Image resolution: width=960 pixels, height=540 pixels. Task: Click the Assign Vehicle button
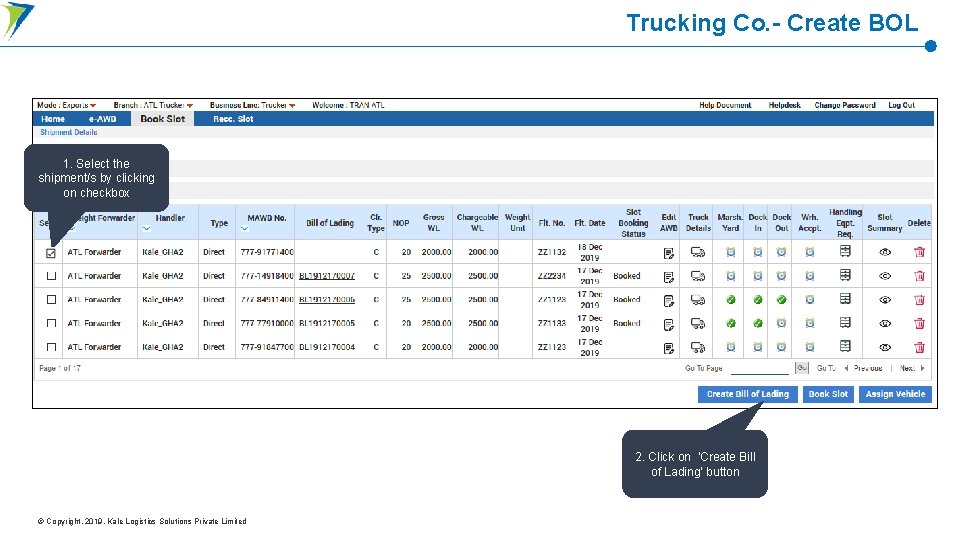pyautogui.click(x=895, y=394)
